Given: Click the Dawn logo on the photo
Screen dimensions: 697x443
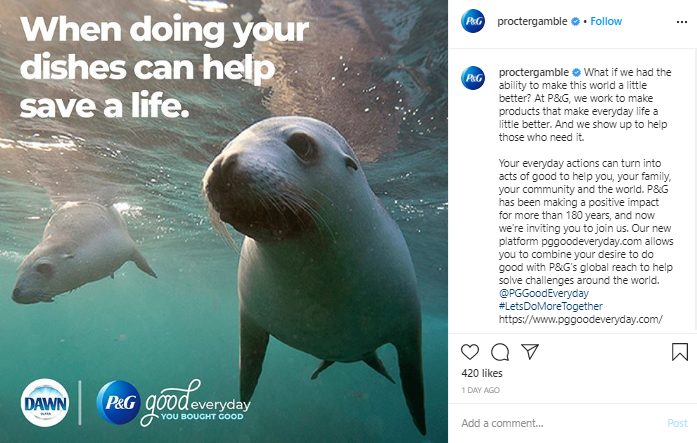Looking at the screenshot, I should tap(45, 403).
